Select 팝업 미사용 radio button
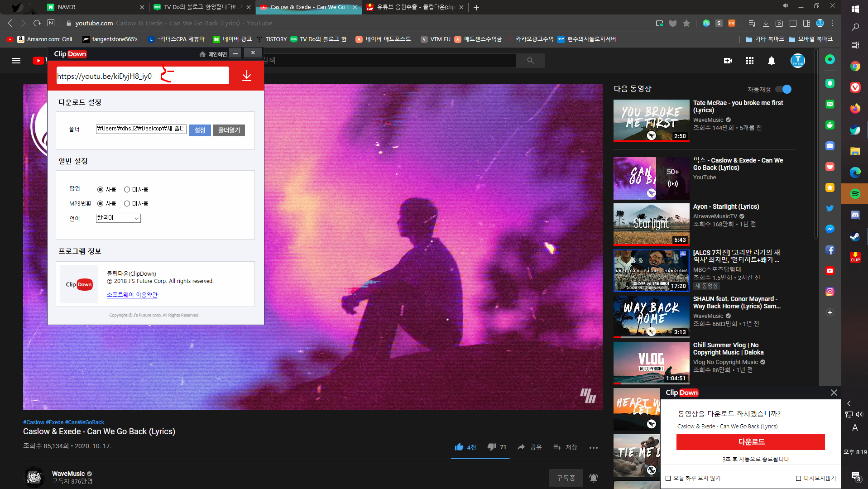 coord(127,189)
